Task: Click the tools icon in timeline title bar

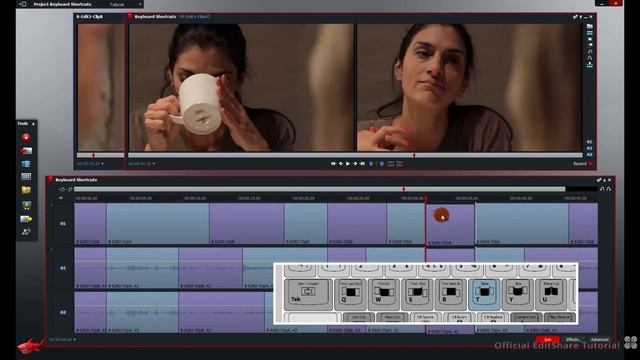Action: [x=599, y=180]
